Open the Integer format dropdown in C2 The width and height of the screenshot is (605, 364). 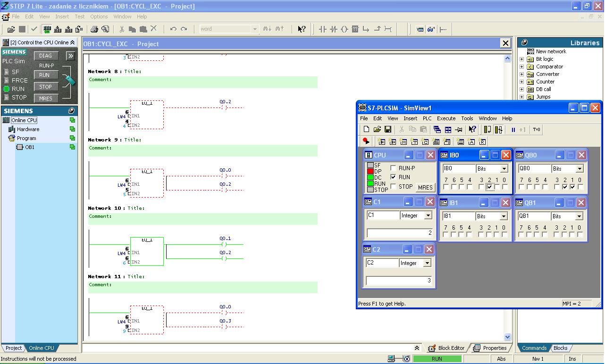(x=428, y=263)
